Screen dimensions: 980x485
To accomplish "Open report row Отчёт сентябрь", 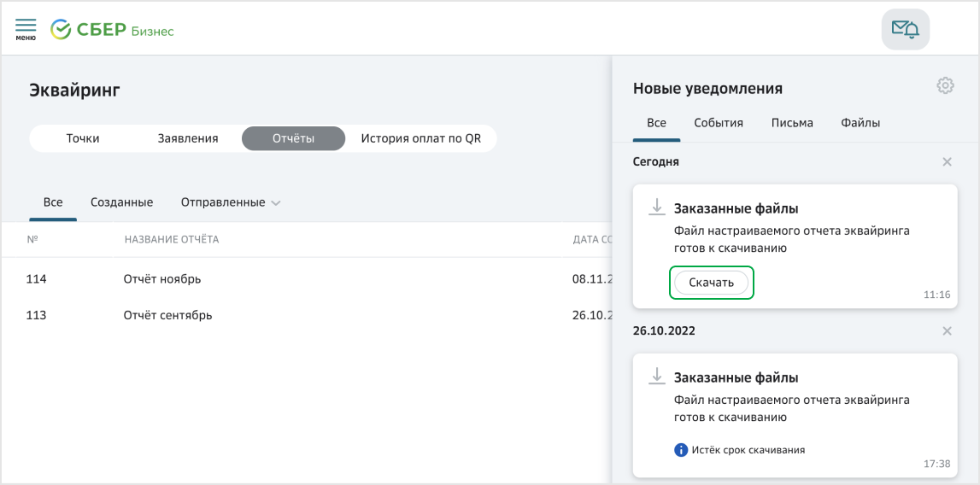I will pyautogui.click(x=167, y=315).
